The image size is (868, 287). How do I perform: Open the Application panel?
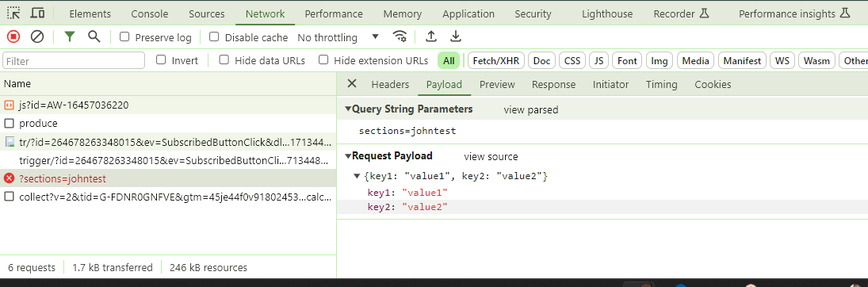tap(468, 13)
